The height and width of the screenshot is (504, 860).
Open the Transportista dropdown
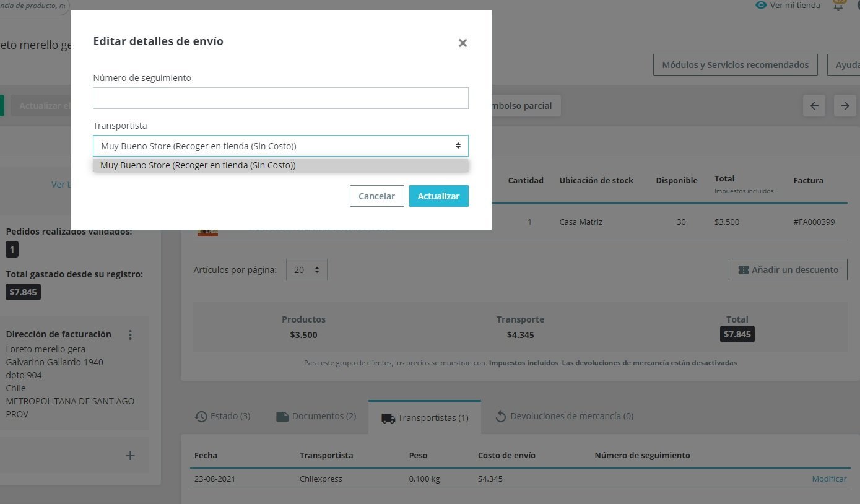(280, 146)
